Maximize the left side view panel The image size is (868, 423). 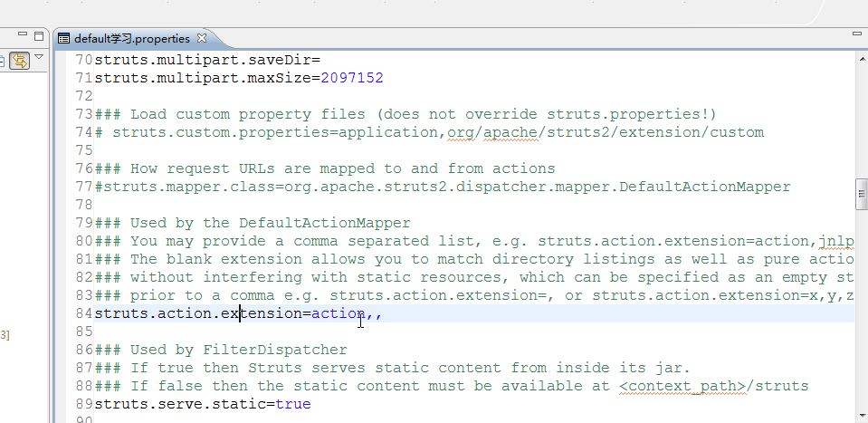pyautogui.click(x=38, y=36)
